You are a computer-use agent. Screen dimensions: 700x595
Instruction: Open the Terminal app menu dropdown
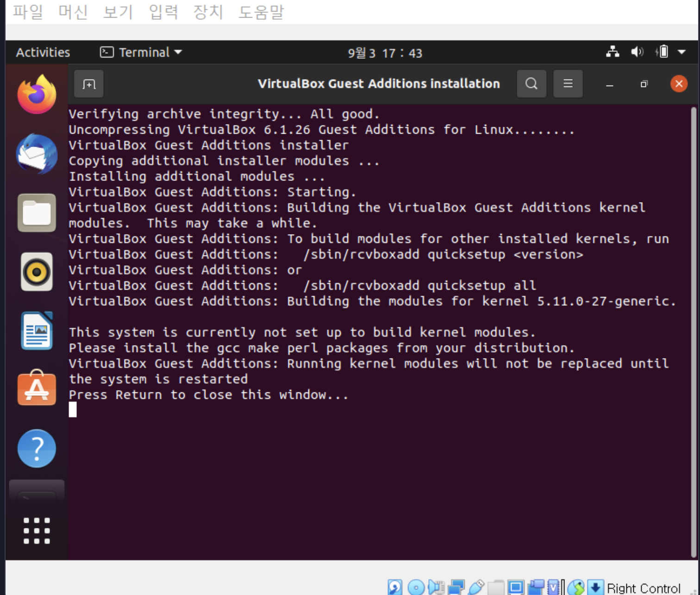(141, 52)
